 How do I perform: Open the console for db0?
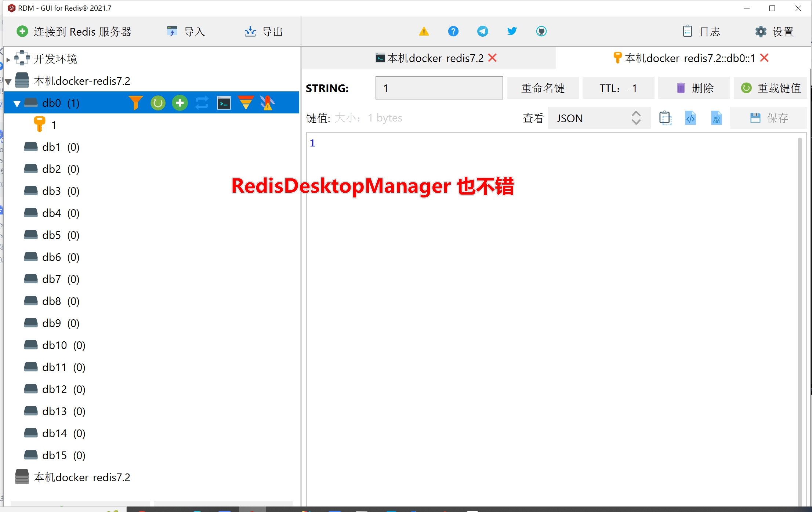click(x=224, y=103)
